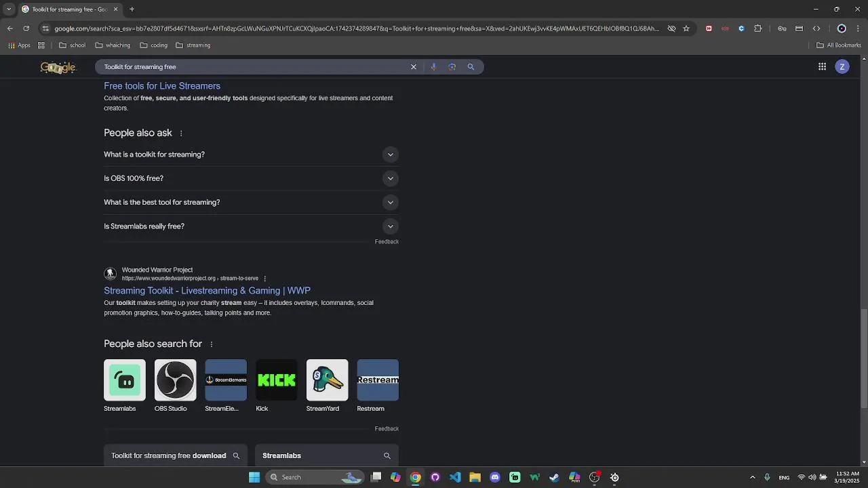868x488 pixels.
Task: Open the payment card toolbar icon
Action: pos(799,28)
